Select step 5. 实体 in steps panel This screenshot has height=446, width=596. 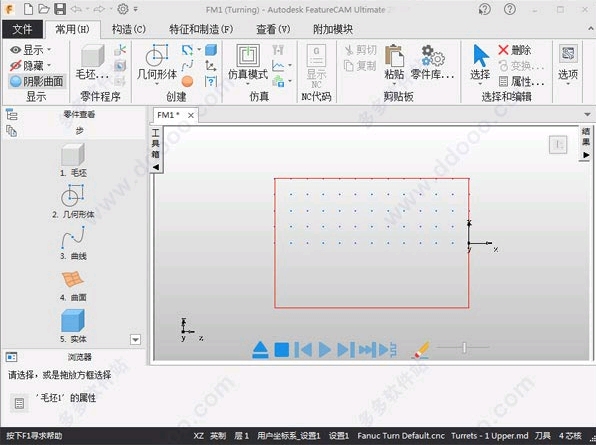(73, 326)
